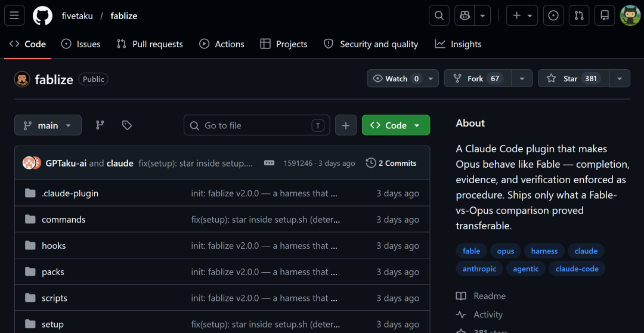Expand the Copilot dropdown arrow

click(482, 16)
